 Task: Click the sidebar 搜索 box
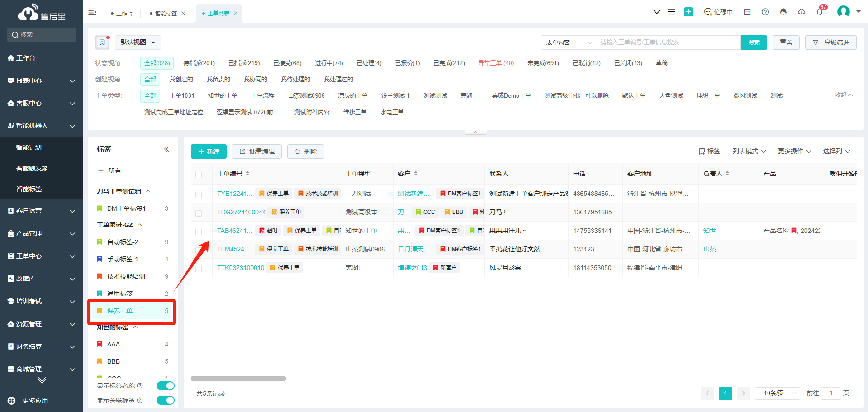(42, 35)
